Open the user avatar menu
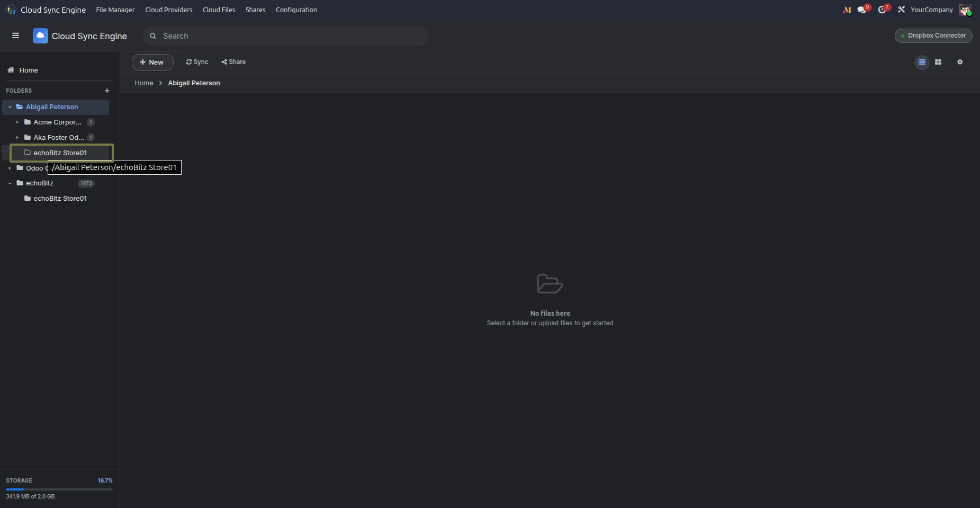This screenshot has width=980, height=508. (x=965, y=10)
